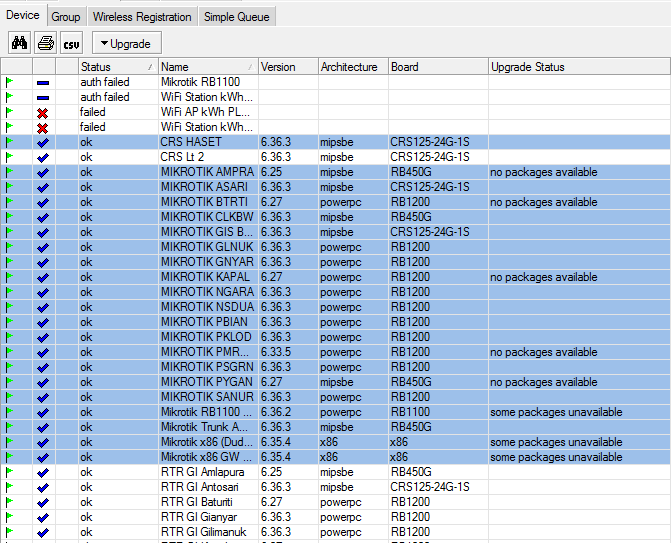This screenshot has height=543, width=671.
Task: Click the printer icon in toolbar
Action: click(x=45, y=43)
